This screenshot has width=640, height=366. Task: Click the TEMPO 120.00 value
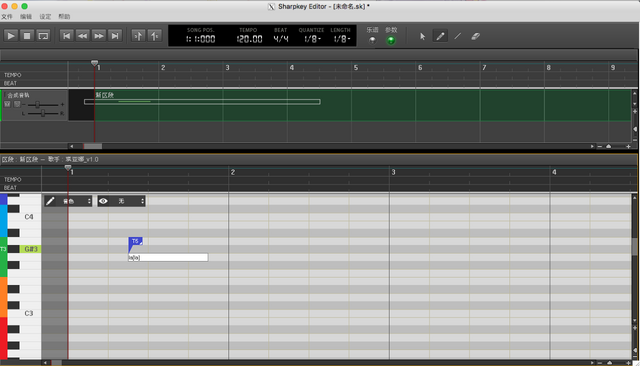coord(249,39)
